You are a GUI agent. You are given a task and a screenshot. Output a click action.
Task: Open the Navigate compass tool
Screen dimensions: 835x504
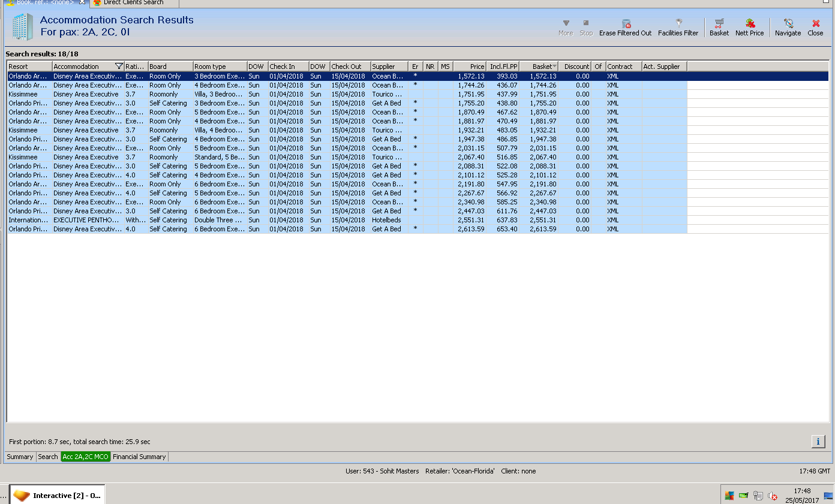pyautogui.click(x=788, y=28)
